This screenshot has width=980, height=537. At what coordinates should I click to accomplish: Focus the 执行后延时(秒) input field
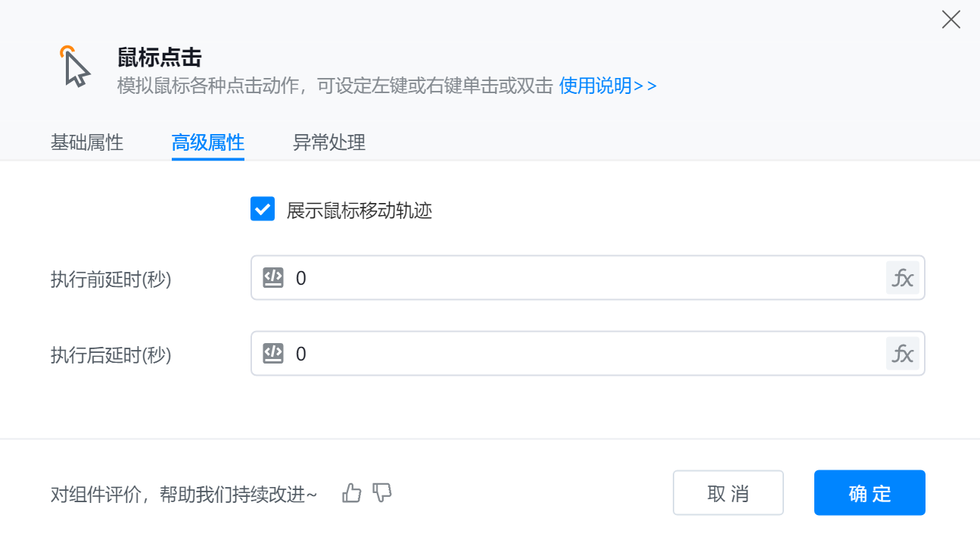click(583, 353)
